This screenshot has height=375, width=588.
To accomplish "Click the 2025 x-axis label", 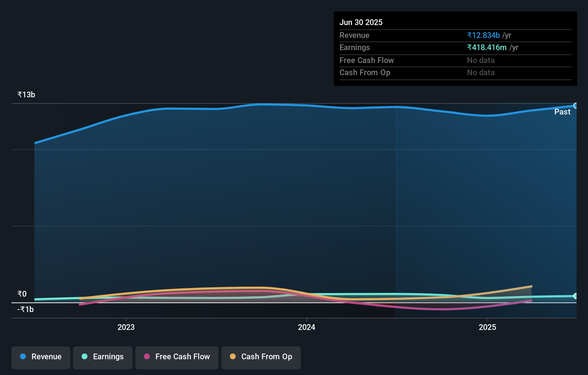I will point(487,327).
